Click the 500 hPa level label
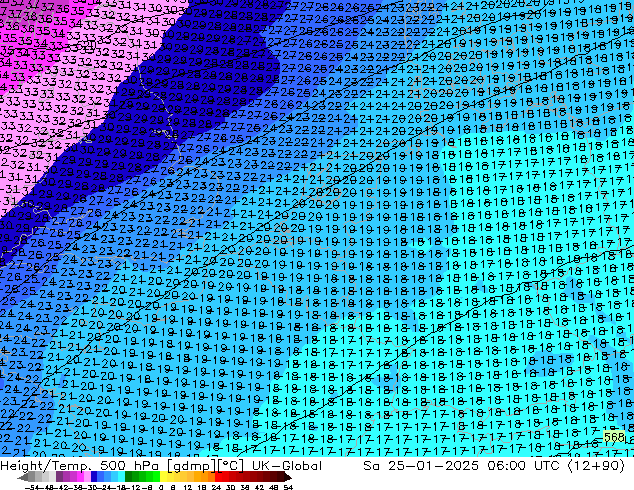This screenshot has width=634, height=490. point(129,466)
